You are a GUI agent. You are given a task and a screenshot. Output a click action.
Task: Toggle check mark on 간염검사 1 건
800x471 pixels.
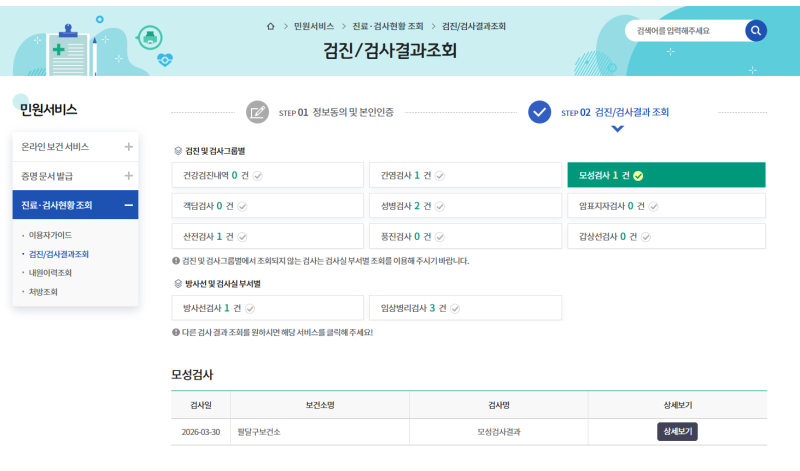coord(440,176)
